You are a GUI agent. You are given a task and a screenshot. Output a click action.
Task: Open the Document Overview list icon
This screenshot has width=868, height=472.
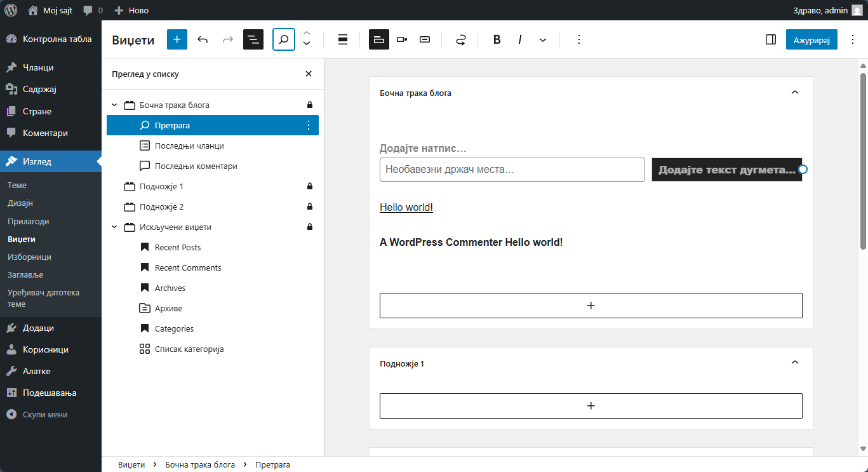tap(253, 39)
